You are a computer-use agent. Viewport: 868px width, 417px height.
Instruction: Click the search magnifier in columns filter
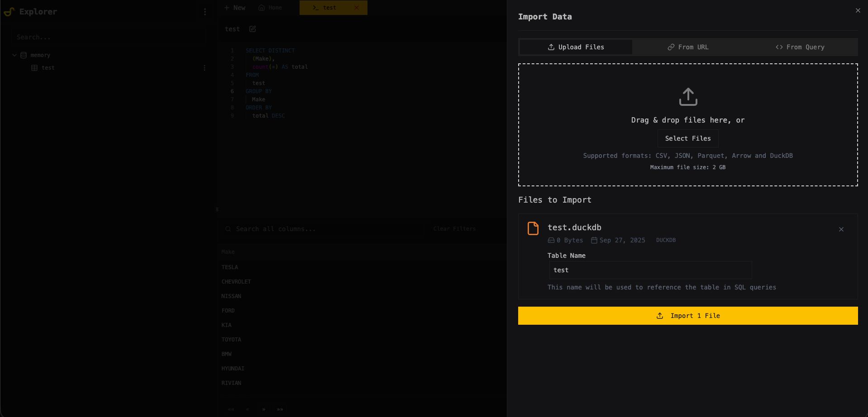pos(228,229)
